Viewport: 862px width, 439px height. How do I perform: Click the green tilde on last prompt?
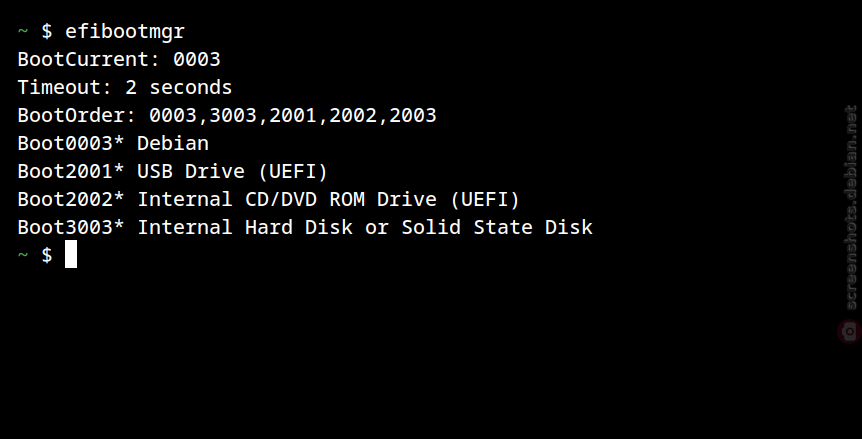click(x=23, y=254)
